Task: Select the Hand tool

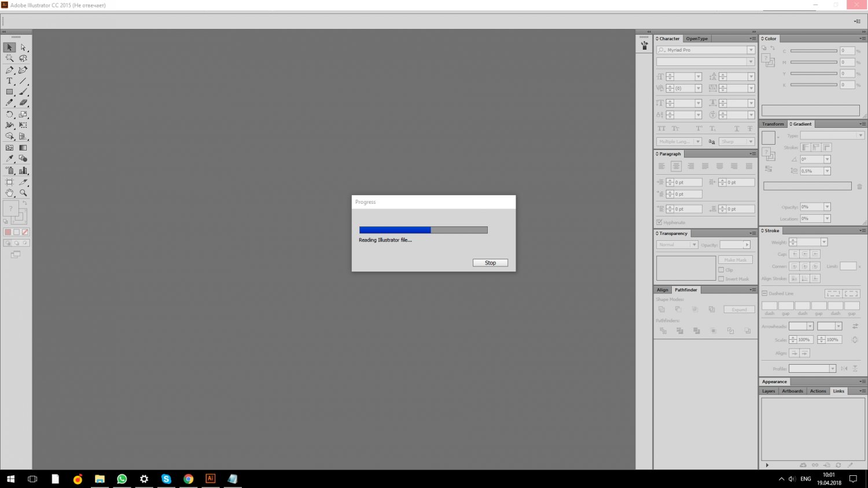Action: (9, 193)
